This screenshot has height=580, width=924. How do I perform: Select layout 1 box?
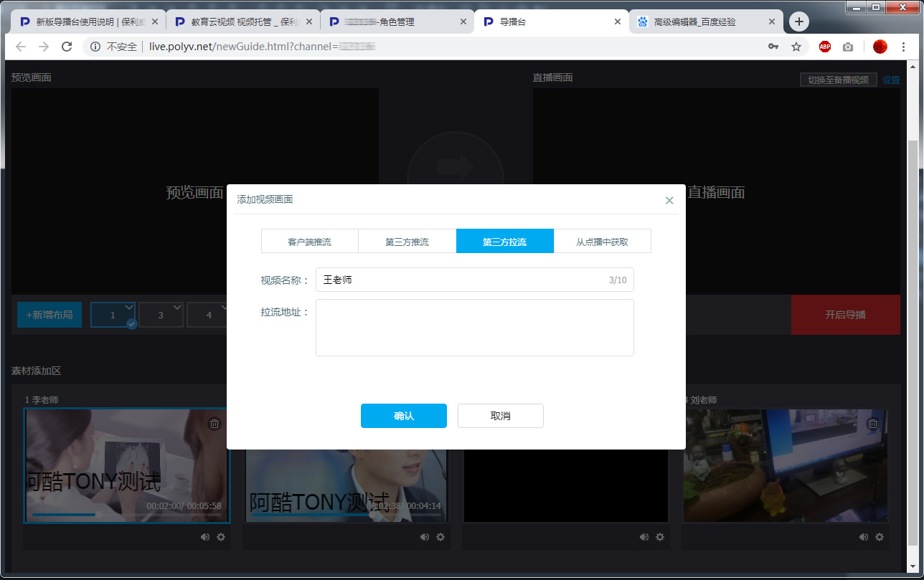pyautogui.click(x=113, y=315)
